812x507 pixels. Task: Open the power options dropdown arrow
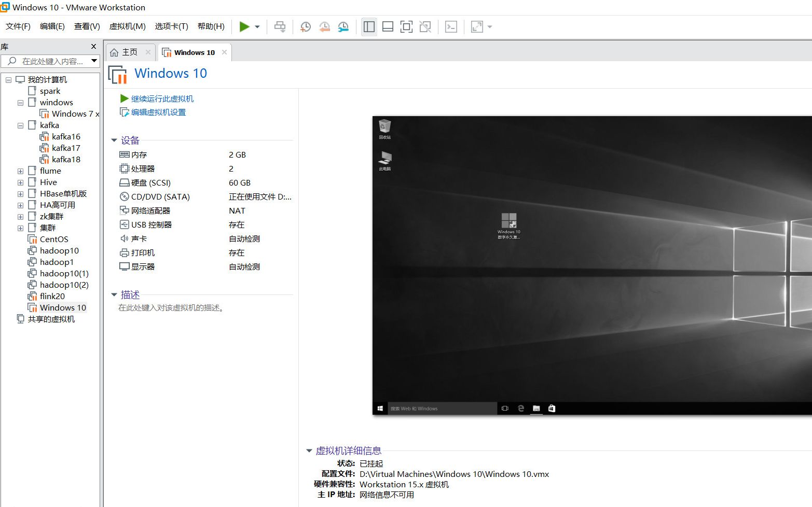256,26
